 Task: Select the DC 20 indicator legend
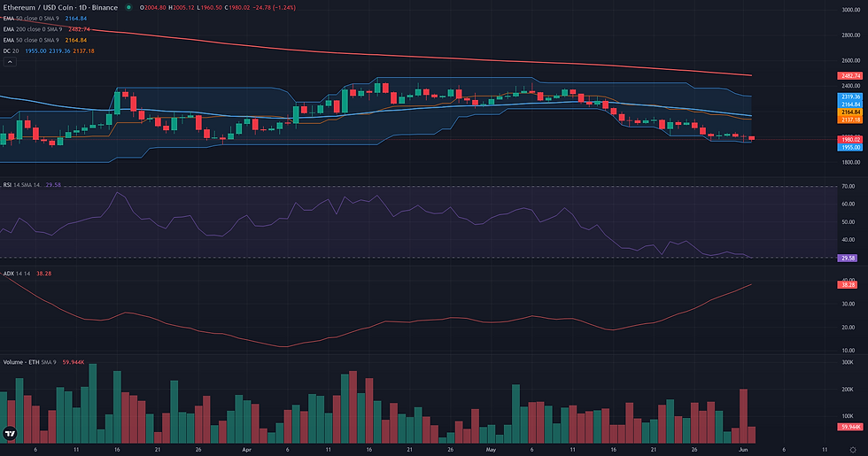point(49,51)
